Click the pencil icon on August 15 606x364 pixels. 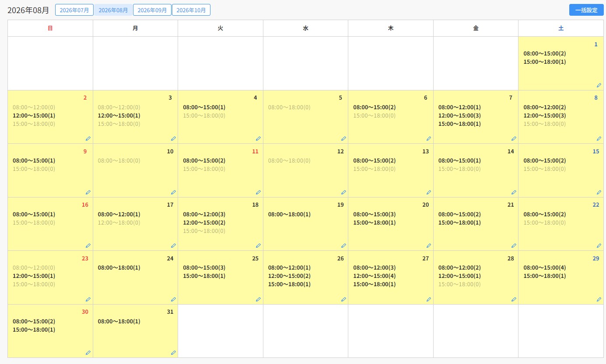599,192
